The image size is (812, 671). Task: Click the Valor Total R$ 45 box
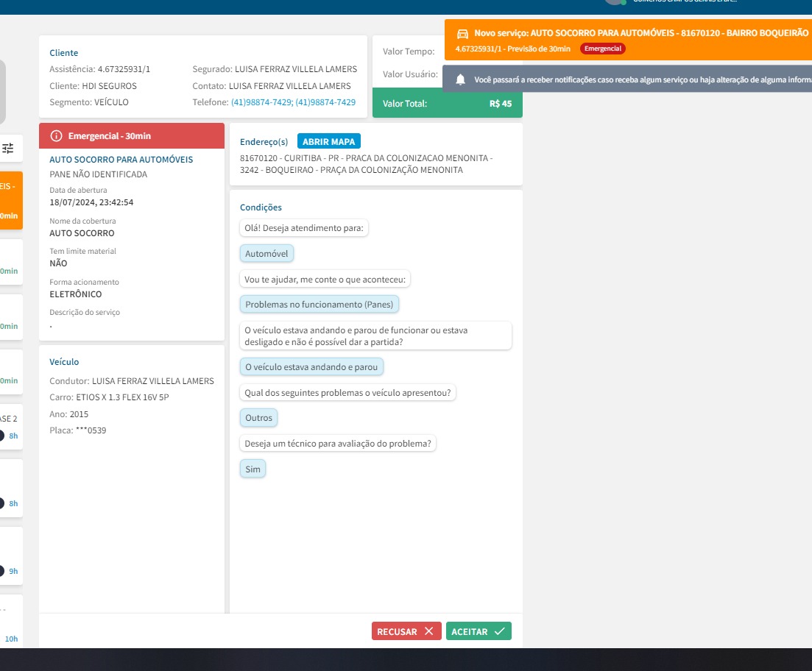(448, 104)
